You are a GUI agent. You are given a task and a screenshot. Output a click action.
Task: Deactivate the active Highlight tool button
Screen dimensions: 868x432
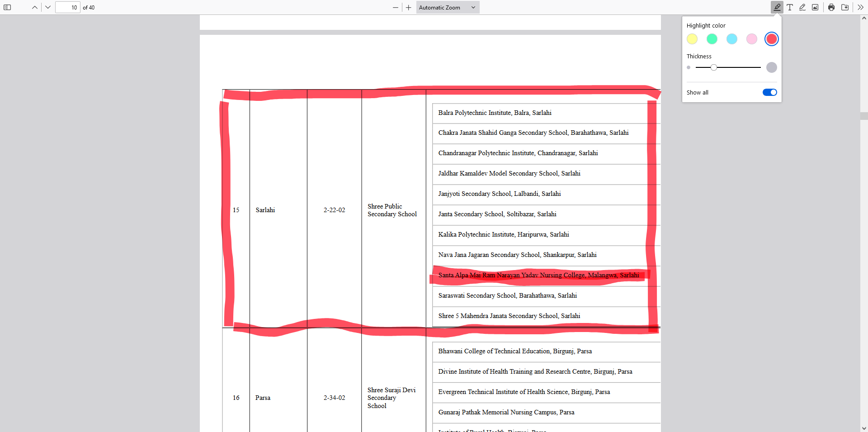pyautogui.click(x=777, y=7)
